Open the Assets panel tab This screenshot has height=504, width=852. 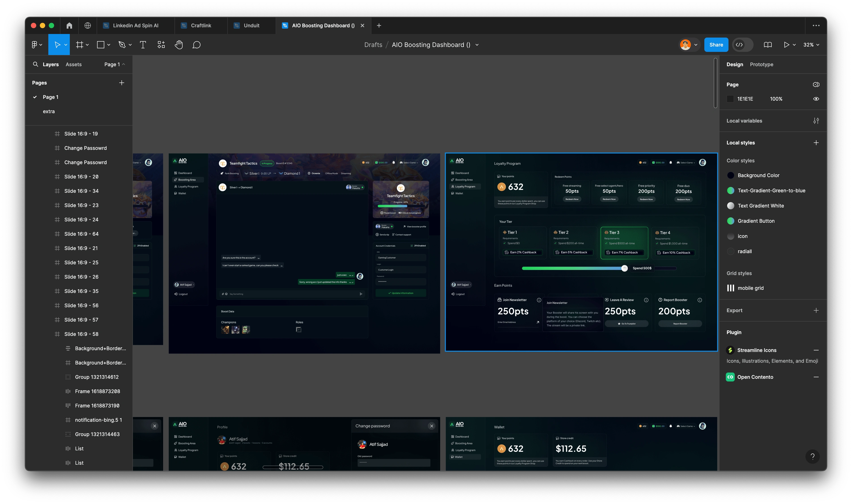[x=73, y=64]
